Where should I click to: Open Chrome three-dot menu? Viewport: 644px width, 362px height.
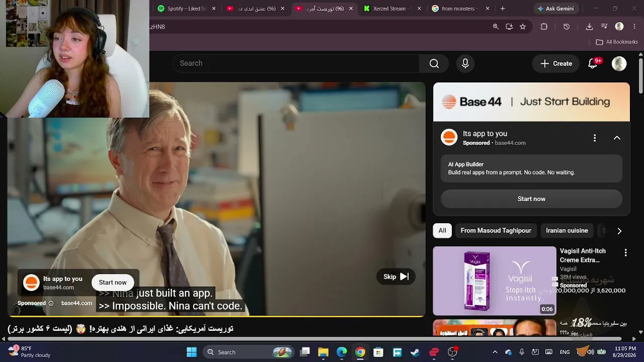coord(634,27)
